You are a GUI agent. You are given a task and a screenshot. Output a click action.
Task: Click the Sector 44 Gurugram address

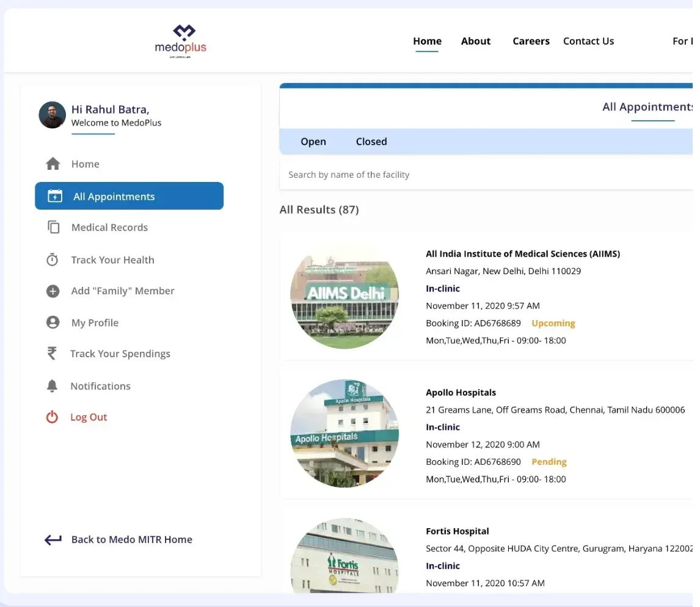point(560,548)
